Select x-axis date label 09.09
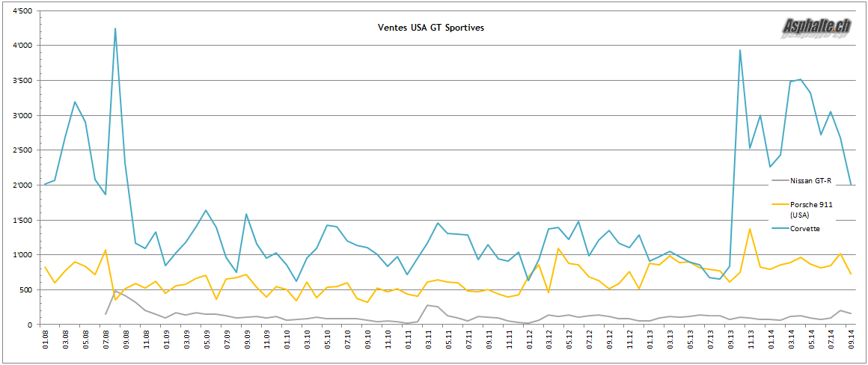The width and height of the screenshot is (868, 365). point(247,339)
